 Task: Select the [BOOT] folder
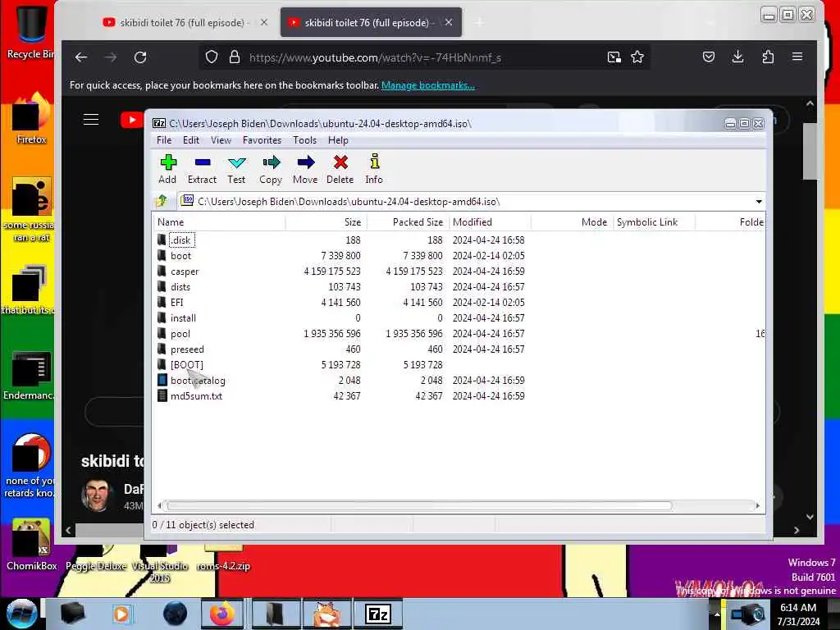[186, 365]
